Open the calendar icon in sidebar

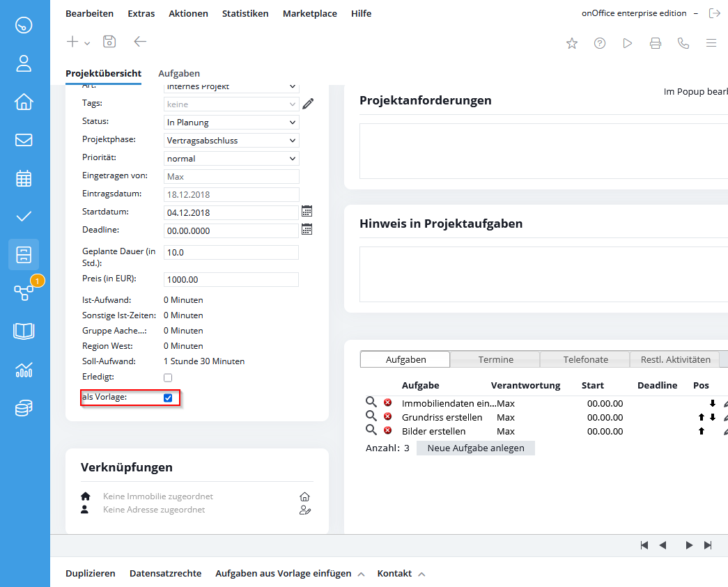[24, 178]
